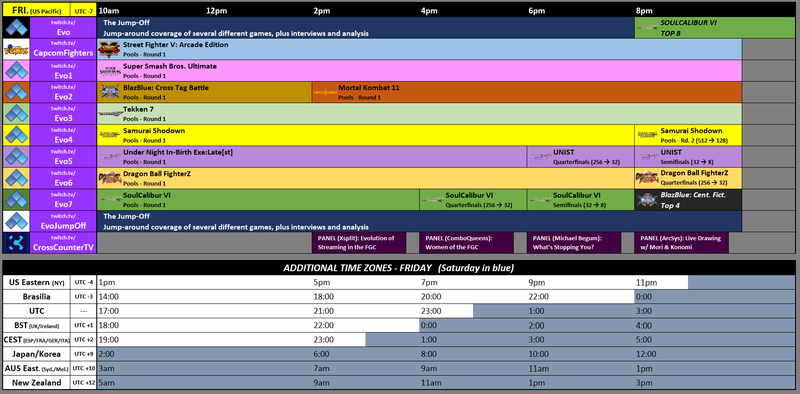Viewport: 800px width, 394px height.
Task: Open the twitch.tv/Evo1 channel link
Action: [x=63, y=71]
